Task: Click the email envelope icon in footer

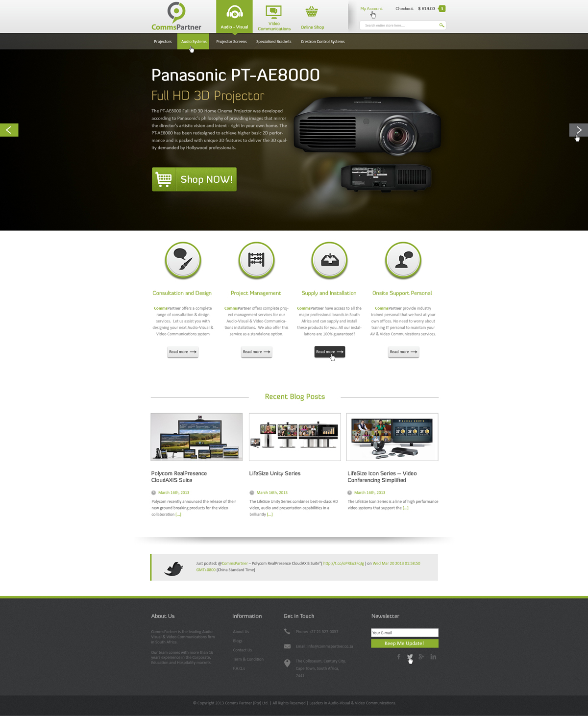Action: click(287, 646)
